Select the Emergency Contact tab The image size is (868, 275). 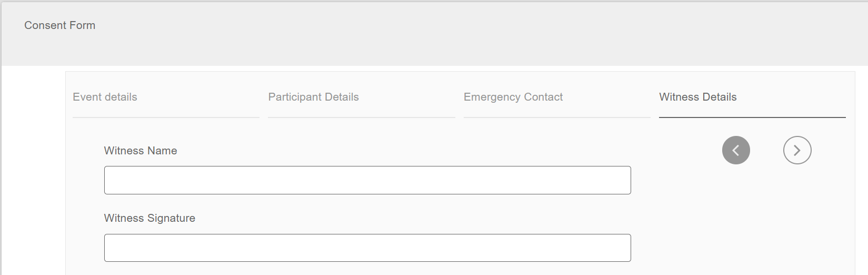(x=513, y=97)
